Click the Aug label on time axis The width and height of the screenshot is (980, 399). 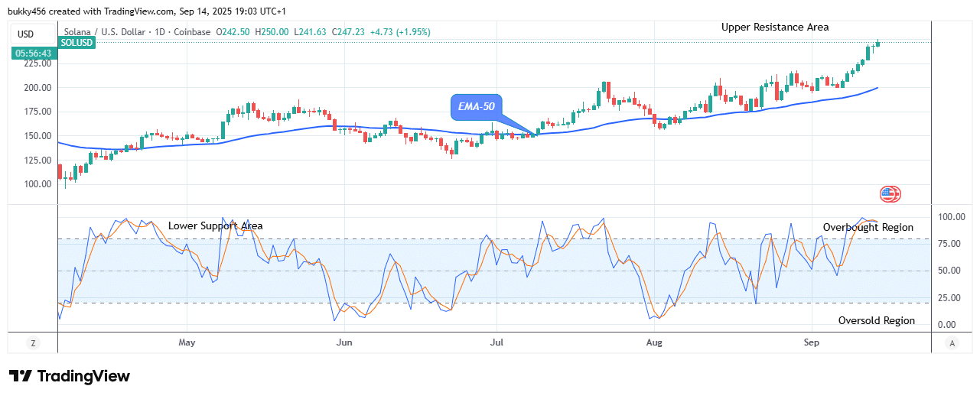pos(655,343)
